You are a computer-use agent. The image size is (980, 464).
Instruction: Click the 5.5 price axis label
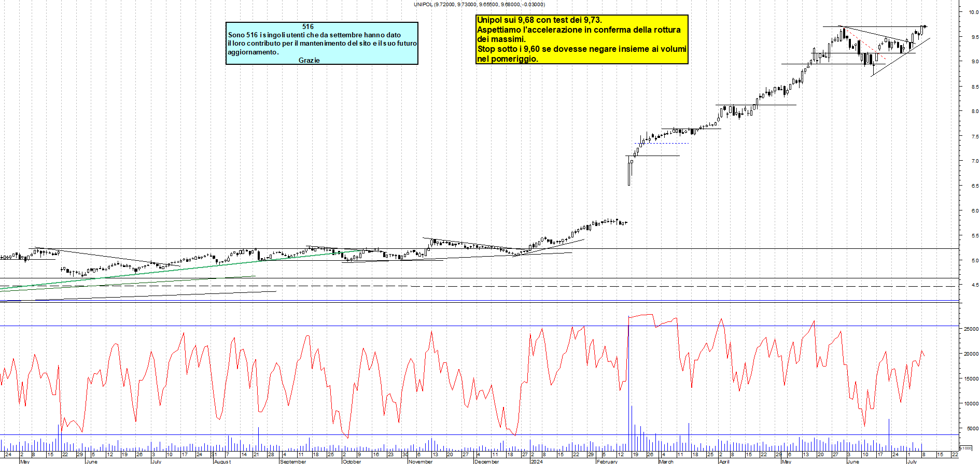(975, 235)
